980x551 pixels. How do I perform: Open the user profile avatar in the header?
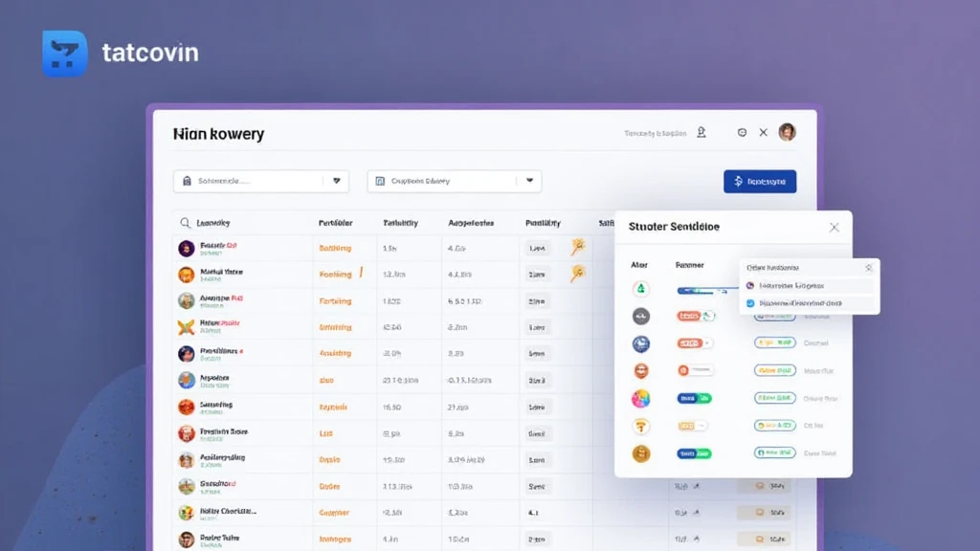[x=787, y=132]
